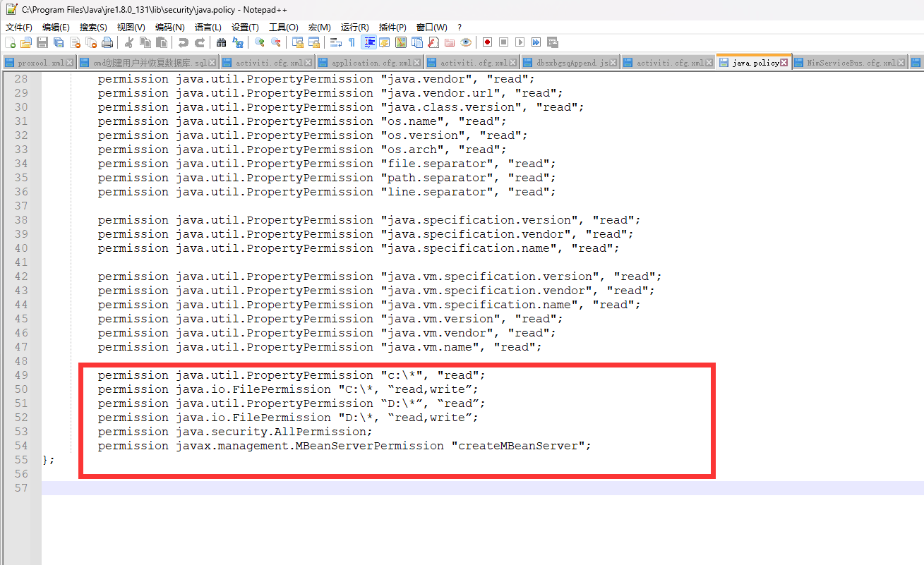Open the 工具(O) menu
The image size is (924, 565).
click(283, 27)
